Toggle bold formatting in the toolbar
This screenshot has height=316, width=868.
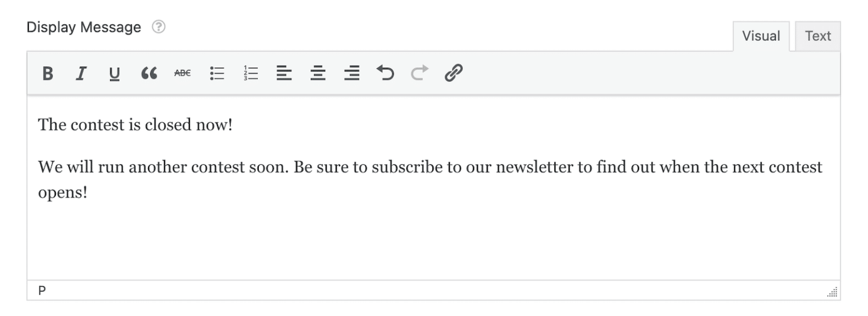(48, 73)
